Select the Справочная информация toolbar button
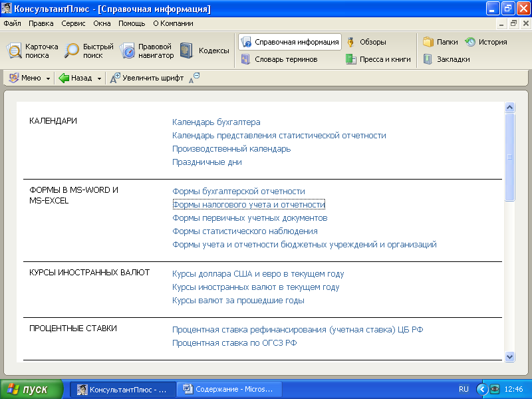The image size is (532, 399). click(x=290, y=42)
